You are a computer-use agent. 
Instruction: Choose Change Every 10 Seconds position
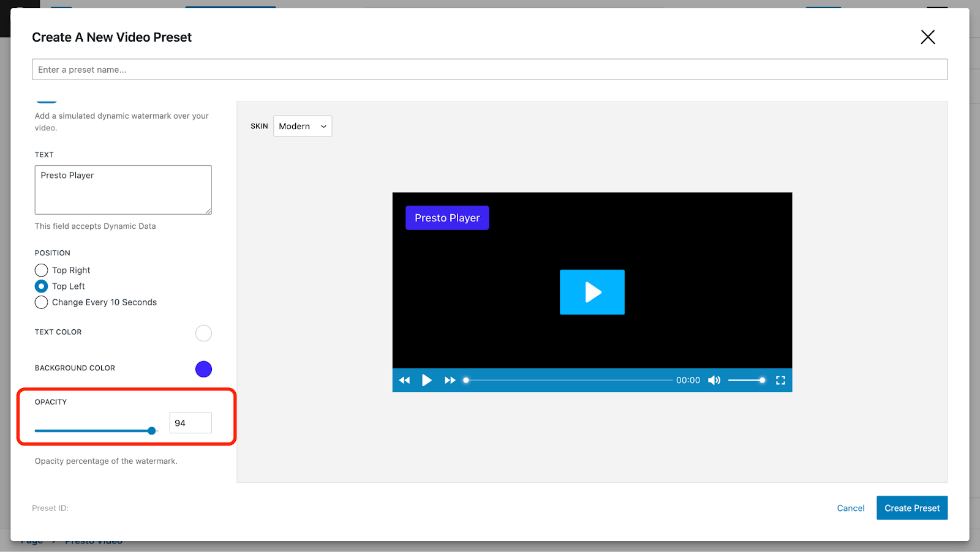point(42,302)
